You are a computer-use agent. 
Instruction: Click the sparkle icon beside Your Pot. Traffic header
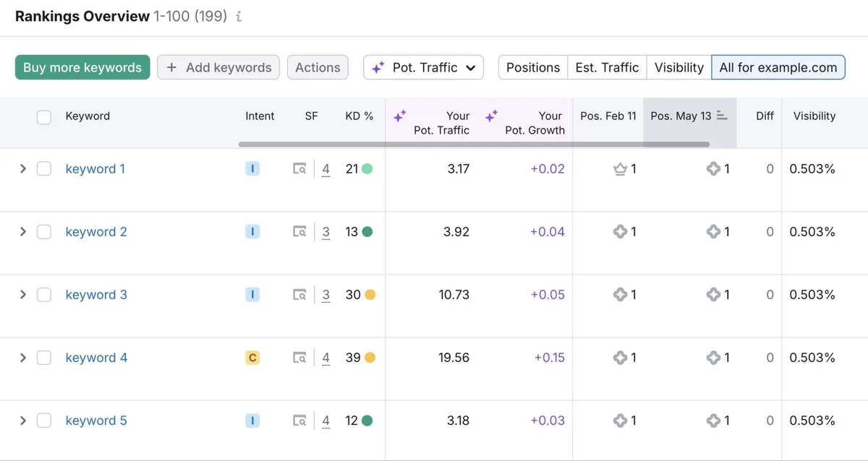pyautogui.click(x=399, y=116)
